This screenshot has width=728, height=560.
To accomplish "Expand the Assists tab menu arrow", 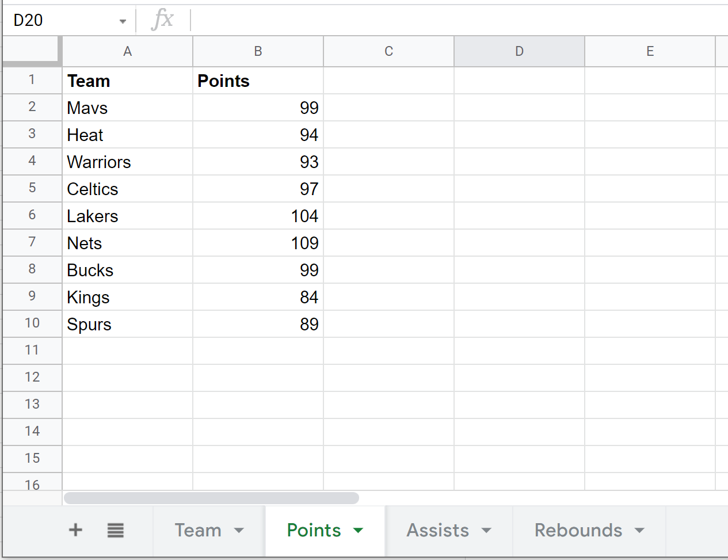I will 487,531.
